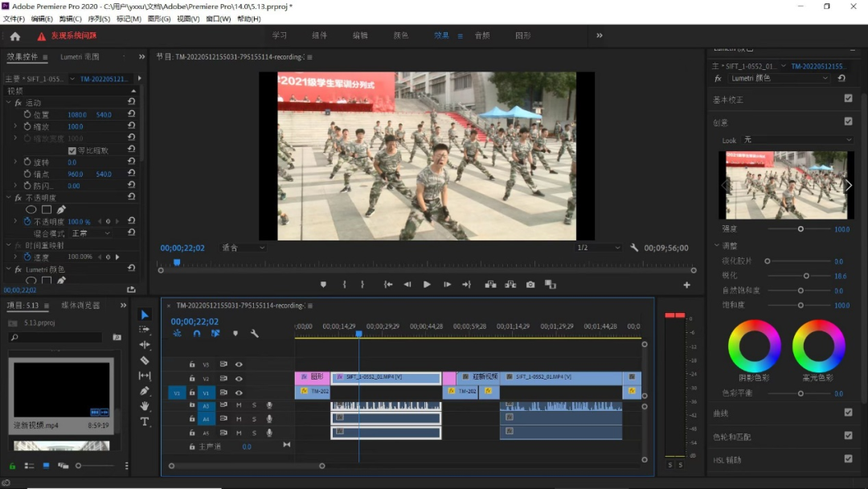Open timeline display settings wrench icon
The height and width of the screenshot is (489, 868).
point(255,334)
